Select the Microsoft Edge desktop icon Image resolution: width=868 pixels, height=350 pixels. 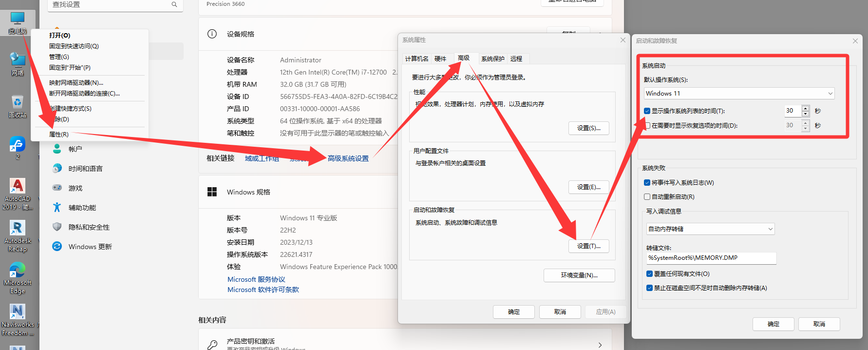tap(18, 278)
